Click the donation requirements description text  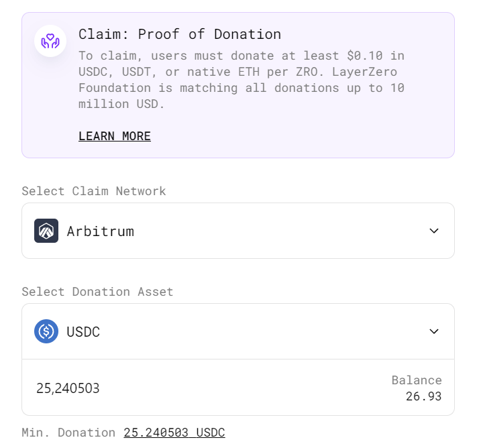(242, 80)
